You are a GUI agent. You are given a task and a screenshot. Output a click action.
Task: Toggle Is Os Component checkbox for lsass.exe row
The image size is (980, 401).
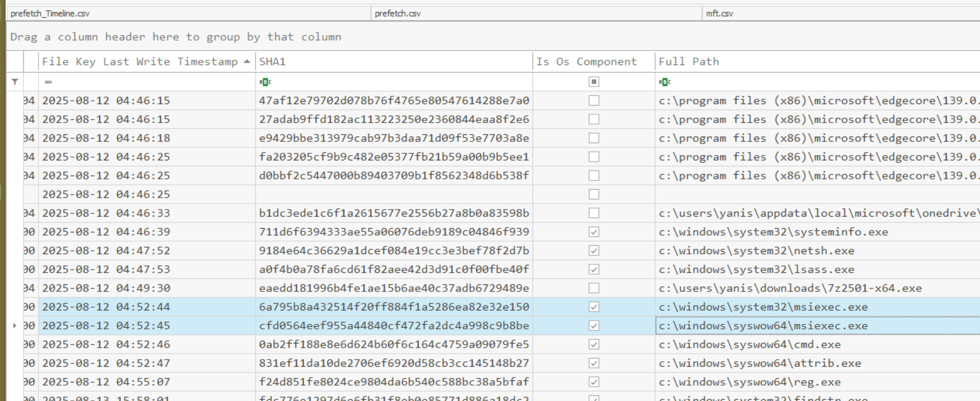click(x=594, y=270)
